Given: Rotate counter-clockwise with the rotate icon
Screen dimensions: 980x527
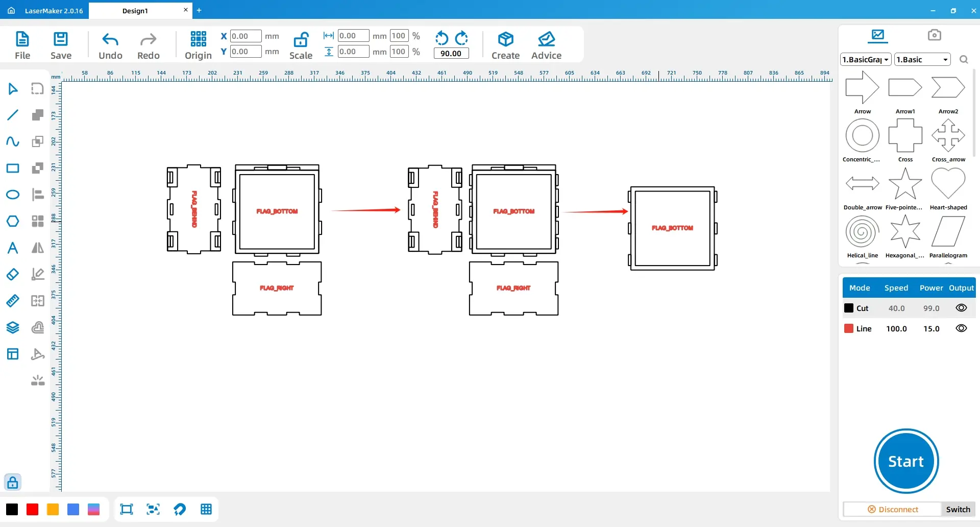Looking at the screenshot, I should [x=442, y=38].
